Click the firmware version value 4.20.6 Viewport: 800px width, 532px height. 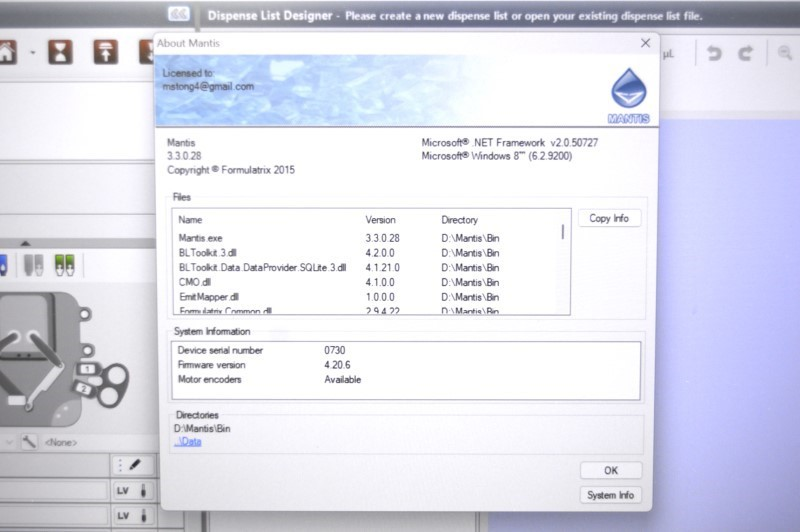point(337,365)
